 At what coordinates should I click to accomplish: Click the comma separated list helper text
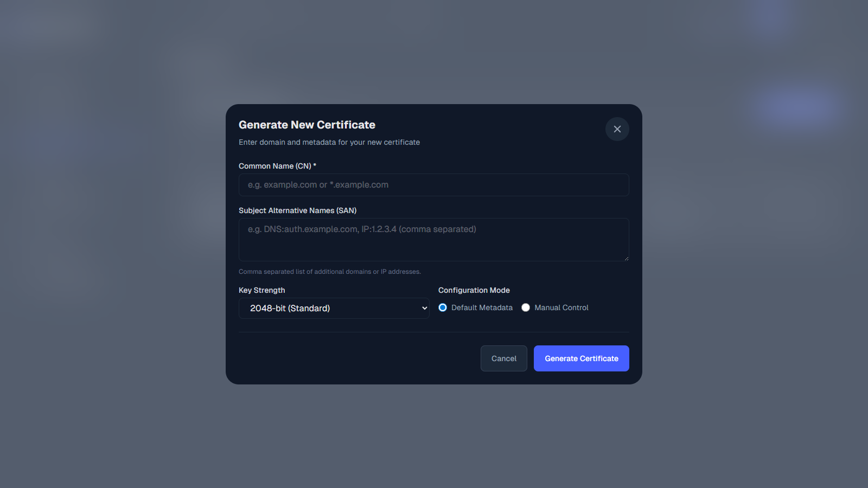coord(329,271)
